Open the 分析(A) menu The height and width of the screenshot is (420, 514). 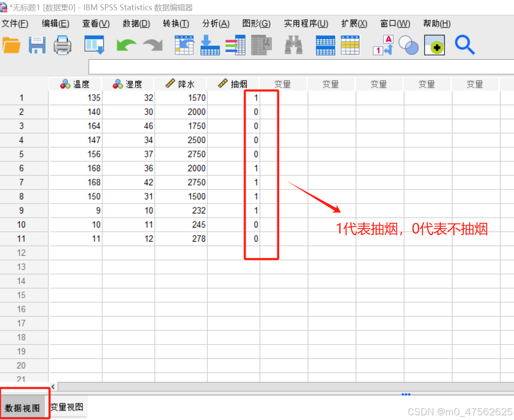tap(216, 23)
